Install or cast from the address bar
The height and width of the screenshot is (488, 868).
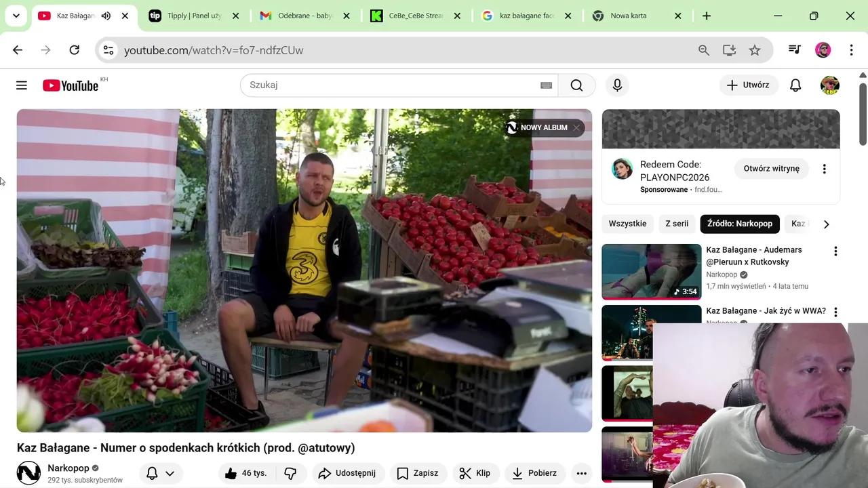730,50
